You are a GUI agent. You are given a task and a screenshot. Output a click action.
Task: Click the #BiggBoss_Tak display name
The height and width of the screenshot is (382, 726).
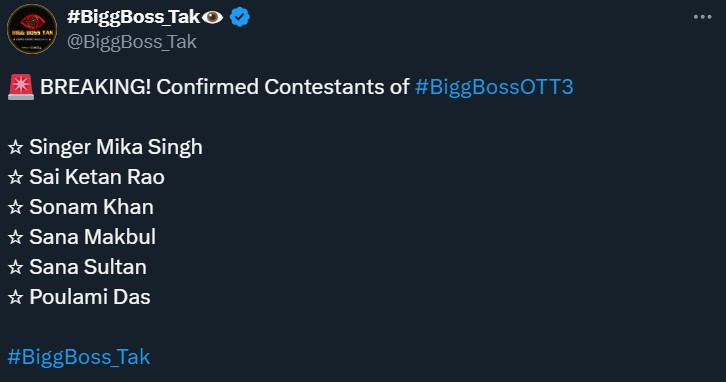pyautogui.click(x=133, y=17)
